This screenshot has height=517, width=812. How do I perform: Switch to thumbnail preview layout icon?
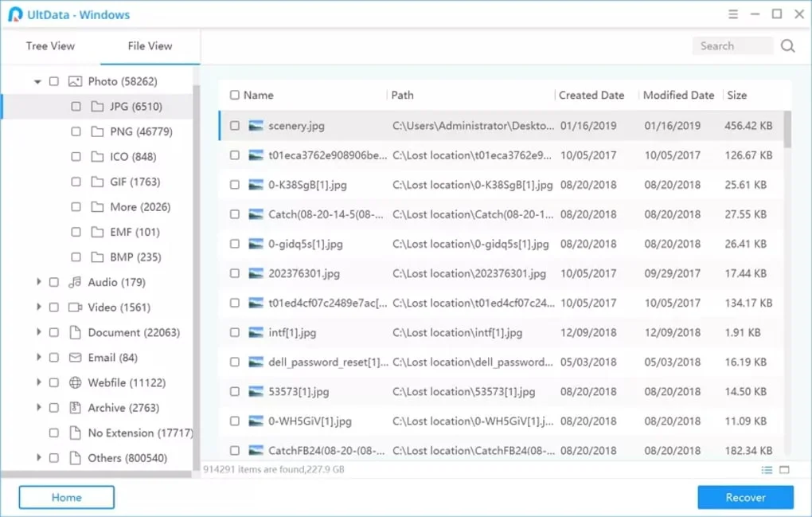click(784, 470)
